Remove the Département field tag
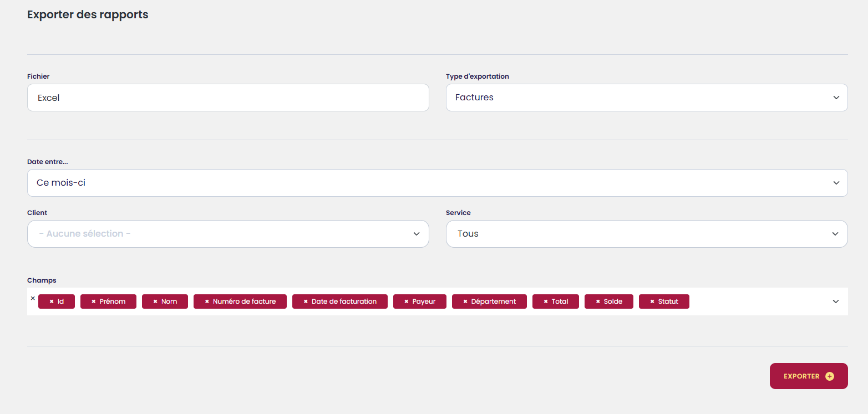 (x=465, y=301)
